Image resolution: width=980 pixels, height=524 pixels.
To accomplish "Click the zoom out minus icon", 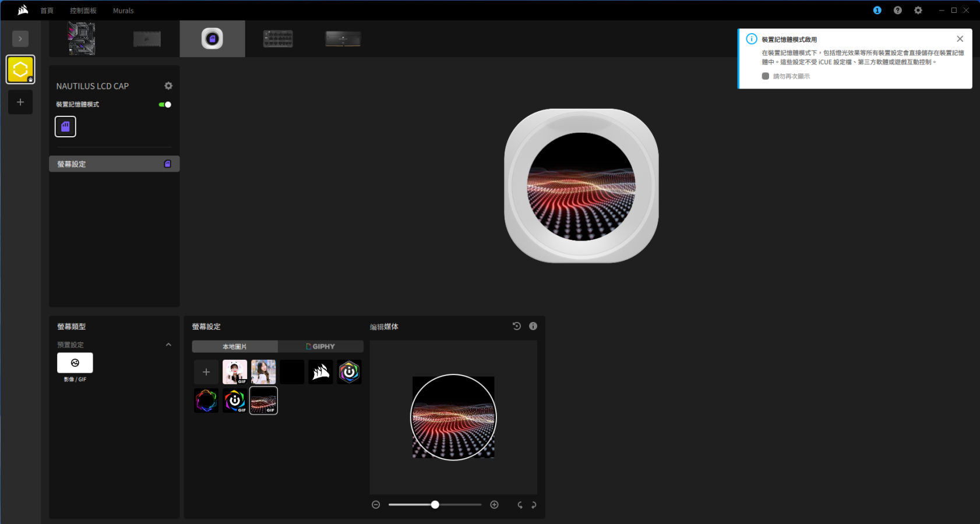I will (x=376, y=505).
